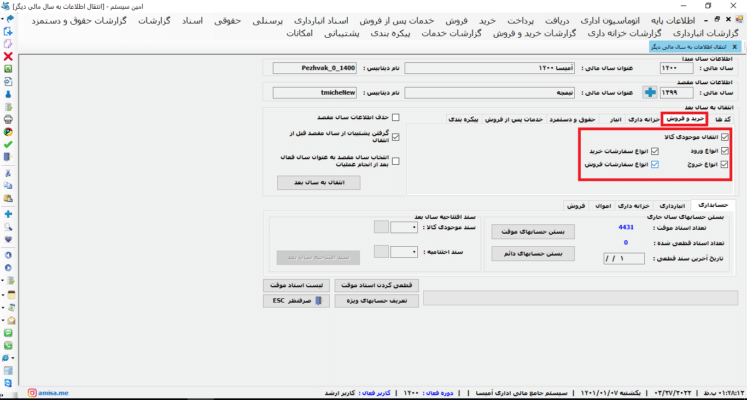Screen dimensions: 747x400
Task: Enable حذف اطلاعات سال مقصد checkbox
Action: 397,116
